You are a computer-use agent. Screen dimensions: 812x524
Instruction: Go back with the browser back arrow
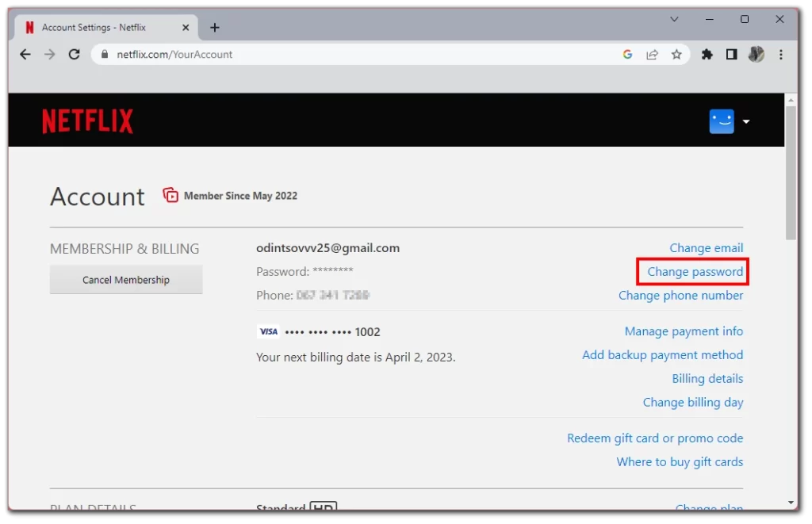(25, 55)
